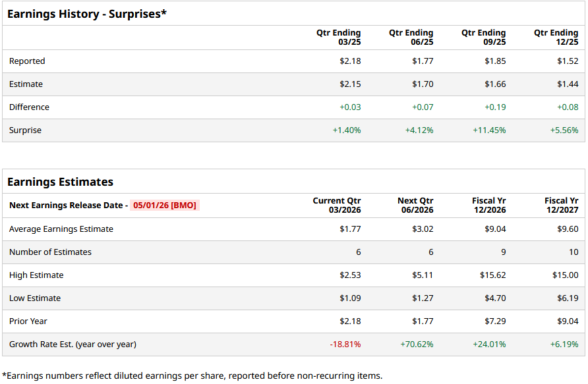Click the Number of Estimates row label
This screenshot has height=384, width=588.
pyautogui.click(x=50, y=252)
